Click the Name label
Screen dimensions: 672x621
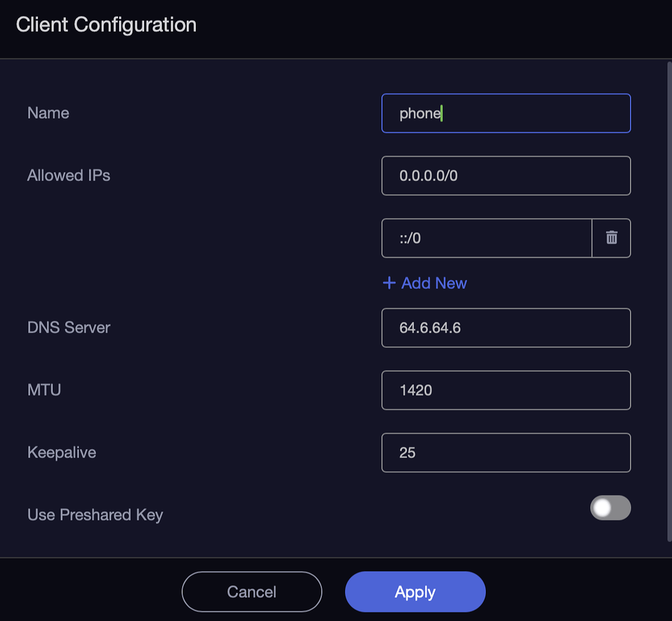coord(48,113)
